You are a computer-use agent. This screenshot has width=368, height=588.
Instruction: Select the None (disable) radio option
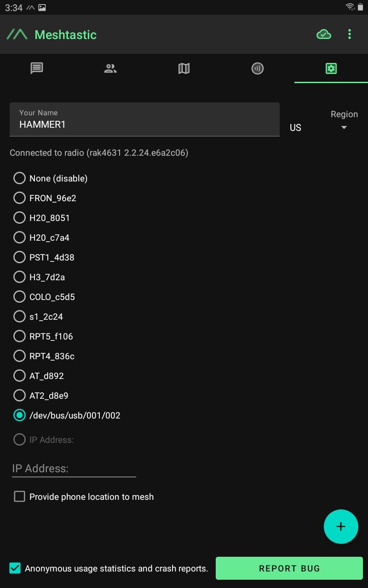click(x=19, y=178)
